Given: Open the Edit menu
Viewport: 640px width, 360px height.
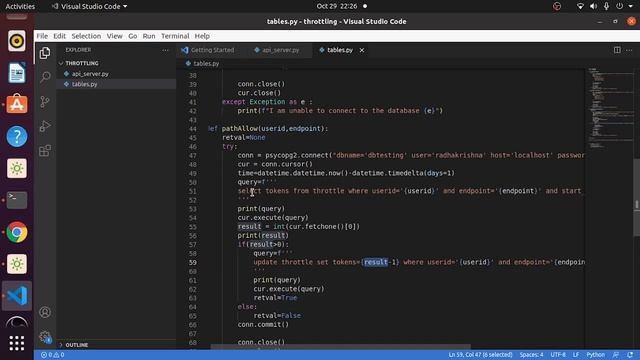Looking at the screenshot, I should click(60, 36).
